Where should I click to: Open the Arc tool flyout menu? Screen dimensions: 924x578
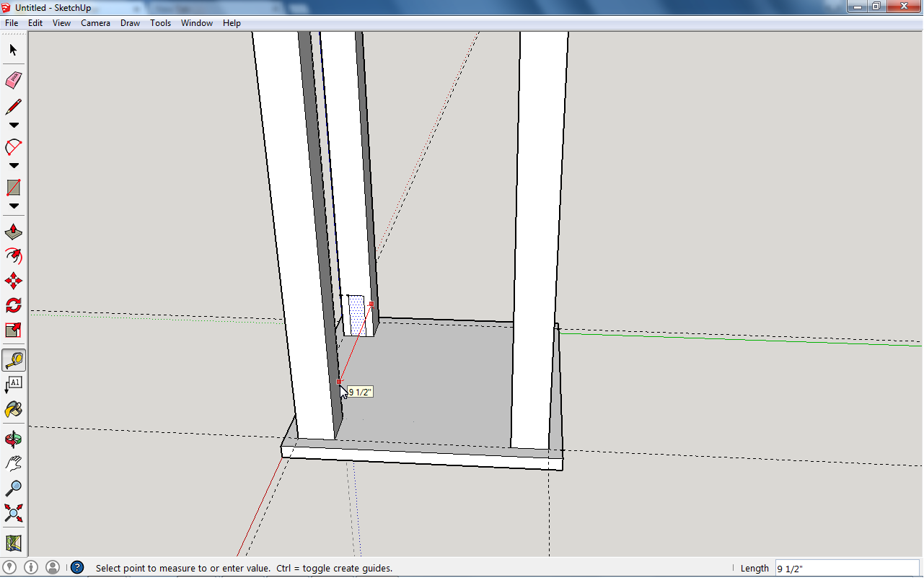click(x=13, y=165)
